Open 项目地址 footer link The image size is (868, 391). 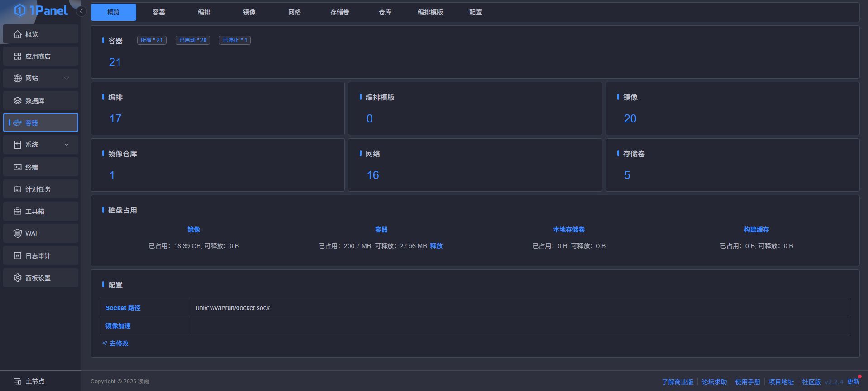[781, 382]
